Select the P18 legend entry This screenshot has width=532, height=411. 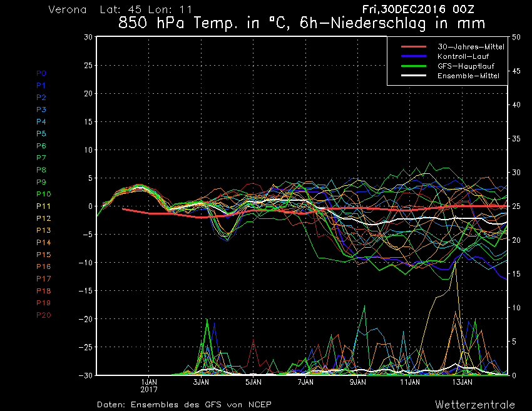pyautogui.click(x=43, y=291)
